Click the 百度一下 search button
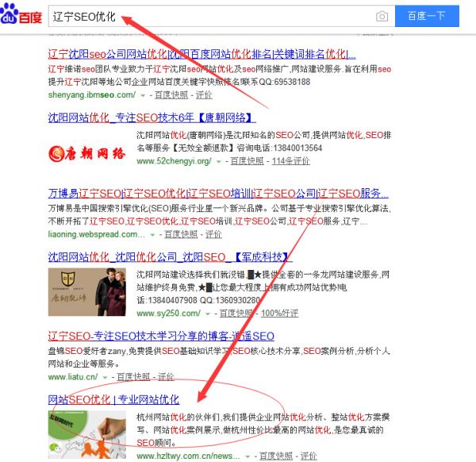The image size is (476, 462). click(x=427, y=16)
